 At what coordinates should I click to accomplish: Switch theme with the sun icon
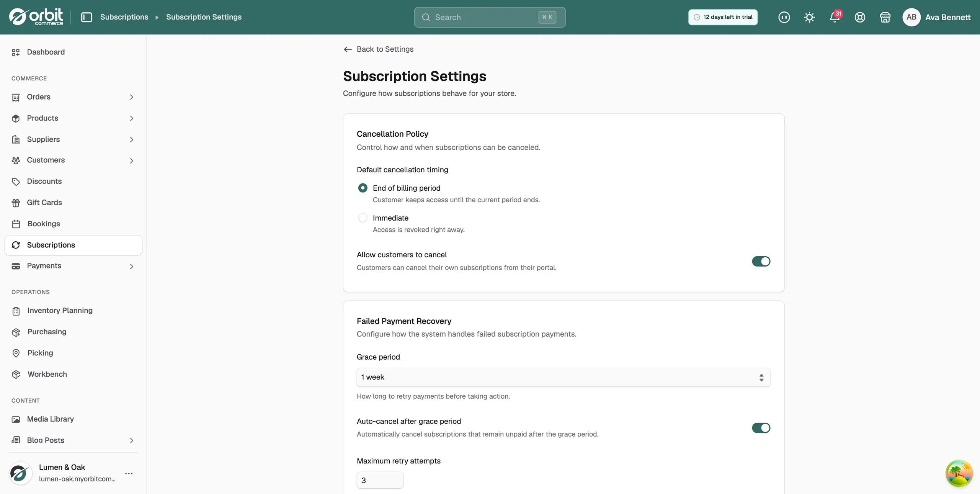click(x=809, y=17)
